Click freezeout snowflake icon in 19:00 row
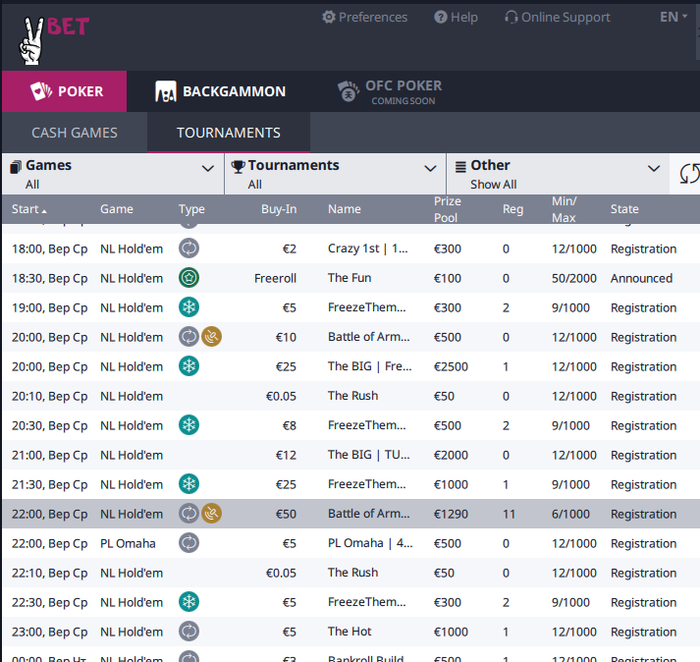The height and width of the screenshot is (662, 700). (x=189, y=307)
